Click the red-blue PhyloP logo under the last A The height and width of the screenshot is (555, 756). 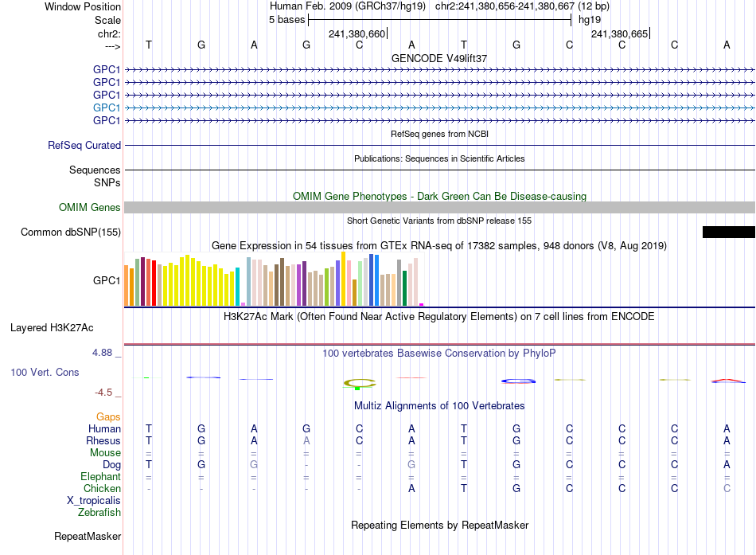[x=727, y=381]
